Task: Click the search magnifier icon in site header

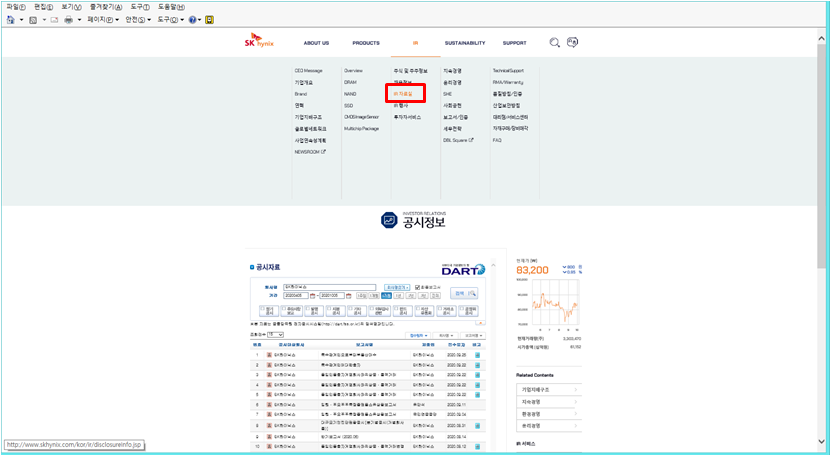Action: point(554,43)
